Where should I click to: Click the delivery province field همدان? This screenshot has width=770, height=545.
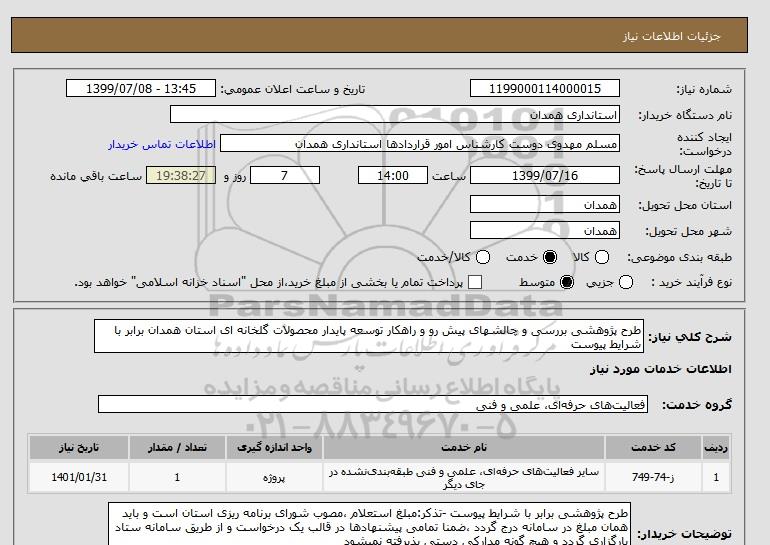tap(545, 204)
